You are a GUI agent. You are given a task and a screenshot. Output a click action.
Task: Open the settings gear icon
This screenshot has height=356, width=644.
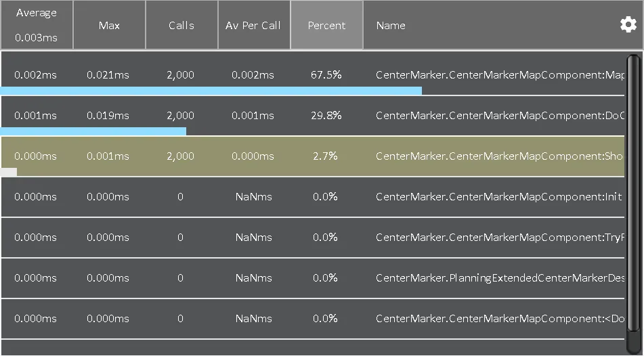click(628, 25)
